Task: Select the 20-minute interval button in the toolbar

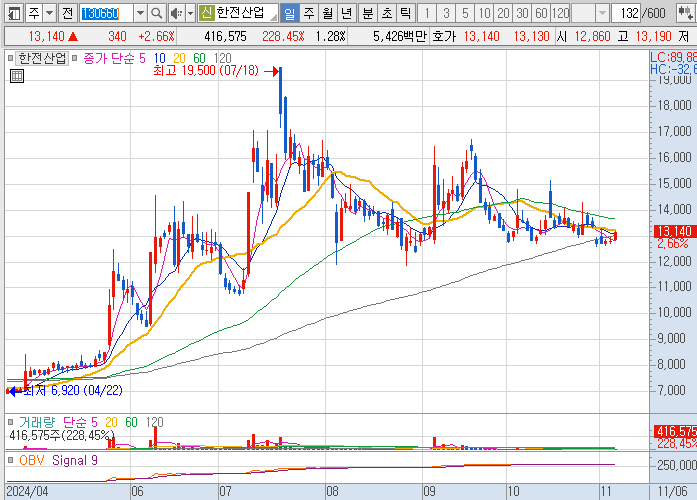Action: pos(503,13)
